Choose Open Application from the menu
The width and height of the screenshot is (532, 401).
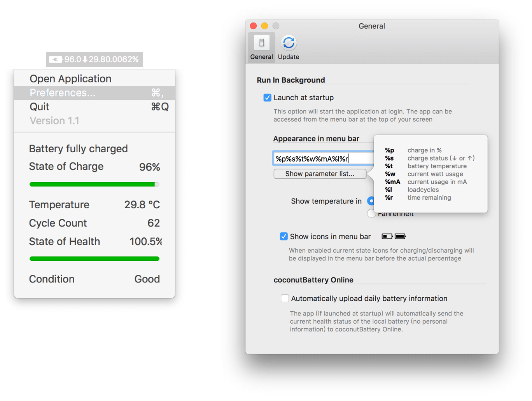pyautogui.click(x=94, y=78)
